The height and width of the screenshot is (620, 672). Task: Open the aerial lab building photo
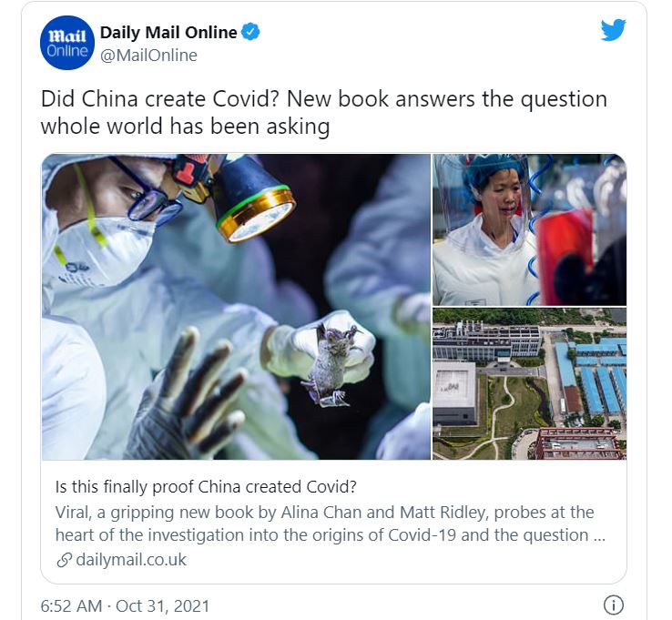tap(529, 383)
